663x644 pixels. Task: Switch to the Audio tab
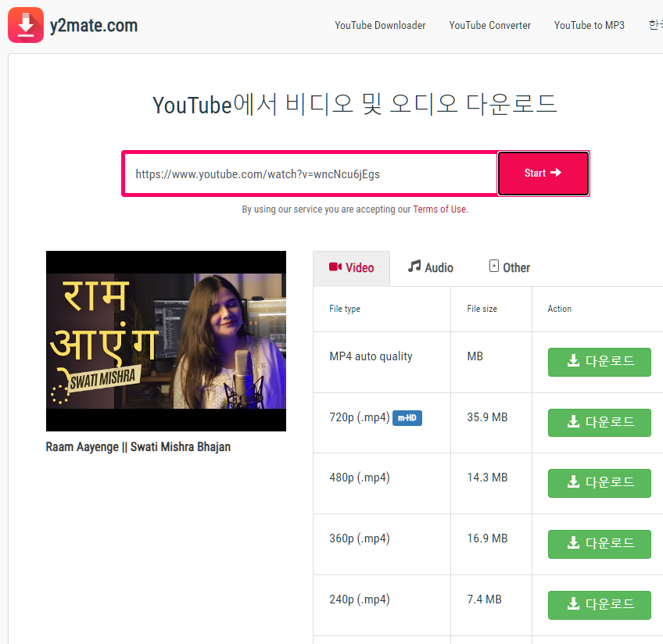430,267
